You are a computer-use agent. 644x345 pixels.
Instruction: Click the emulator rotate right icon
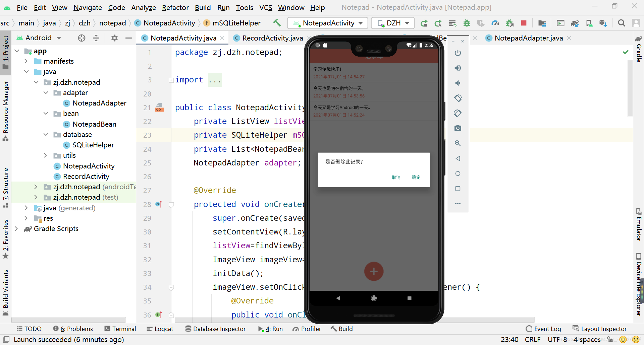point(458,113)
